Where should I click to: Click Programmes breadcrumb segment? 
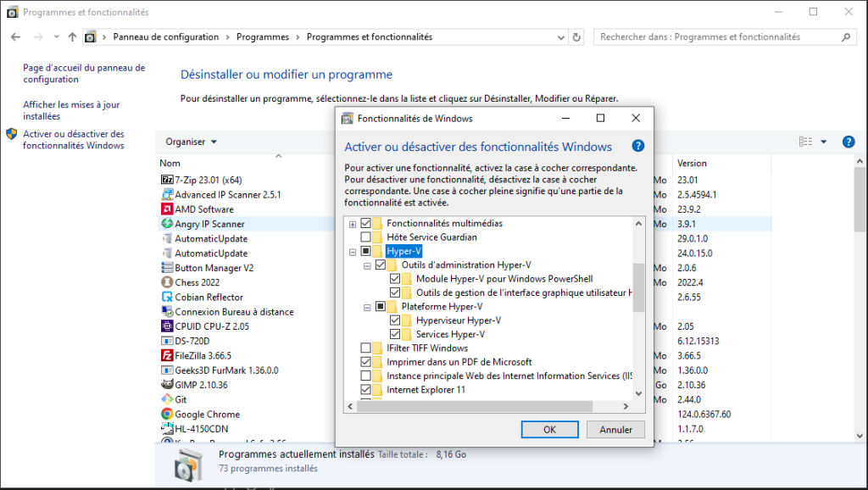(x=263, y=37)
